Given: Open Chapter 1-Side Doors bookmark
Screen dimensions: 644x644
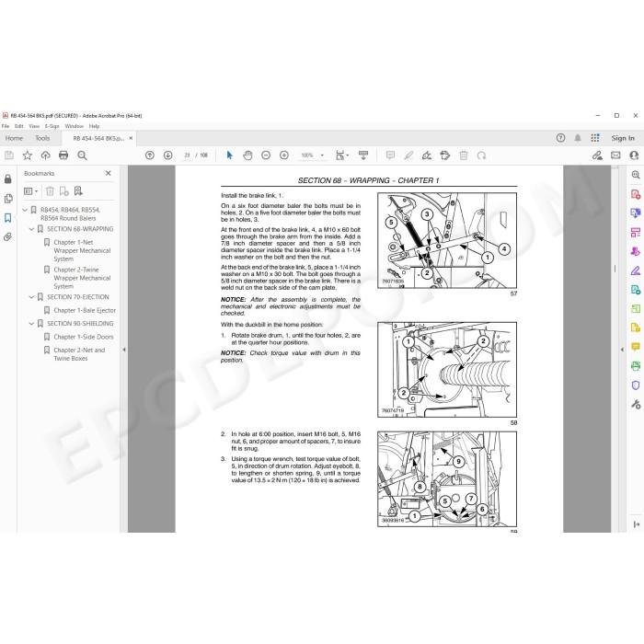Looking at the screenshot, I should coord(84,337).
